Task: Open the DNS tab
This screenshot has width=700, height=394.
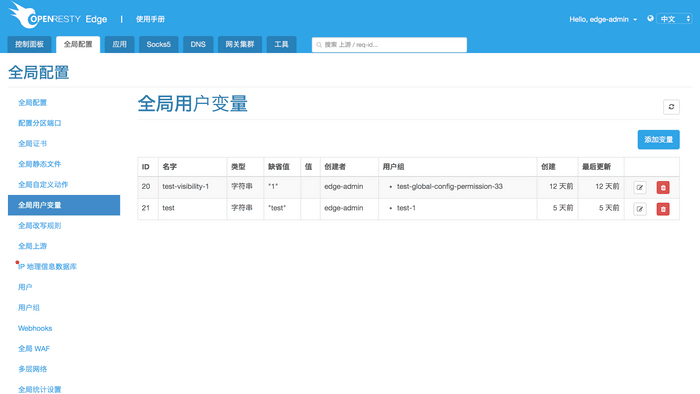Action: pos(198,45)
